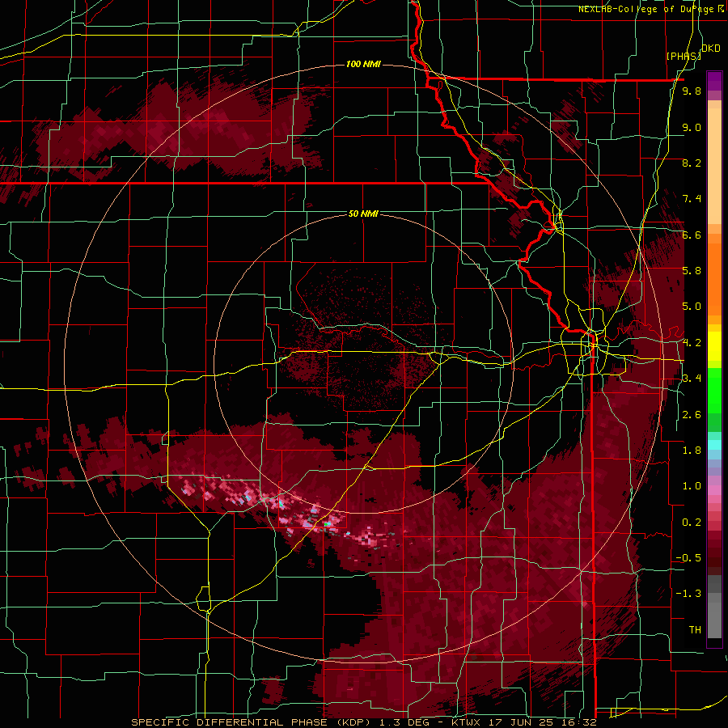Pick the cyan color bar segment near 1.8
The height and width of the screenshot is (728, 728).
pos(714,445)
